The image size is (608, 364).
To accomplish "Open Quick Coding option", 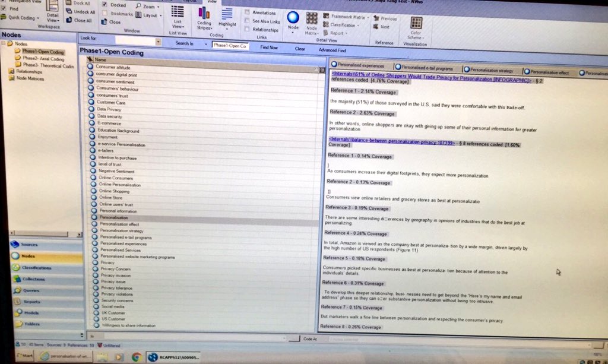I will pyautogui.click(x=20, y=17).
